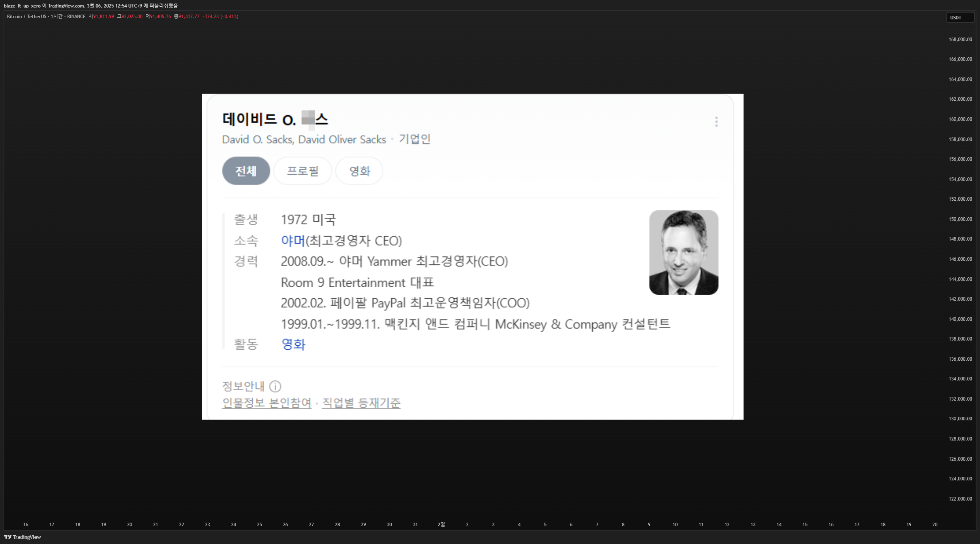Open the 영화 tab
Viewport: 980px width, 544px height.
click(359, 171)
